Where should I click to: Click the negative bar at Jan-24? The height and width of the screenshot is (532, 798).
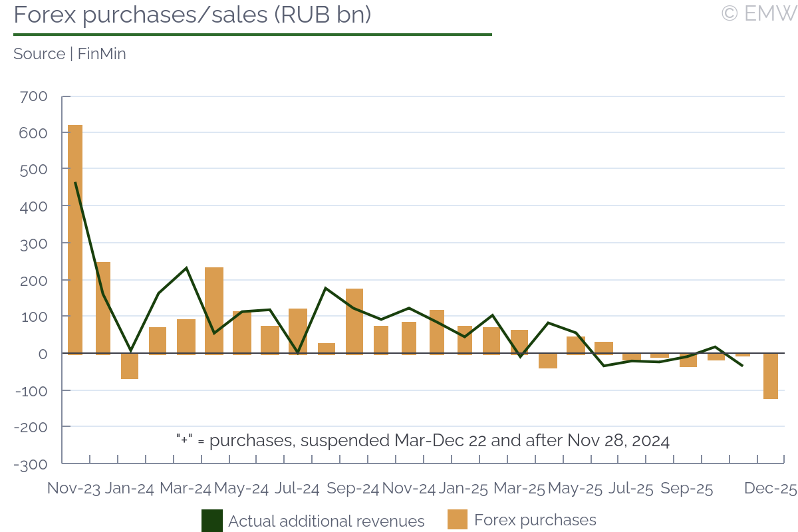130,366
